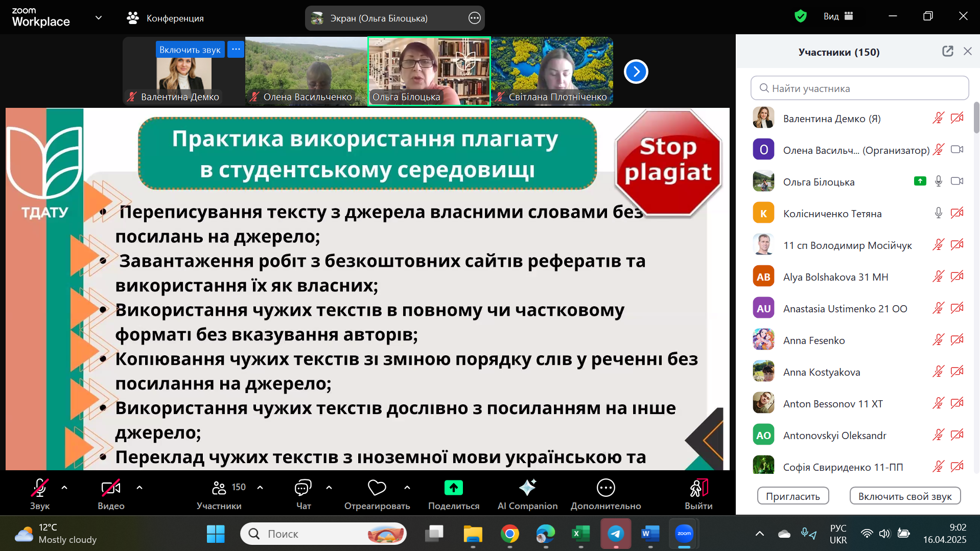980x551 pixels.
Task: Open the three-dot menu on Валентина Демко's tile
Action: 236,50
